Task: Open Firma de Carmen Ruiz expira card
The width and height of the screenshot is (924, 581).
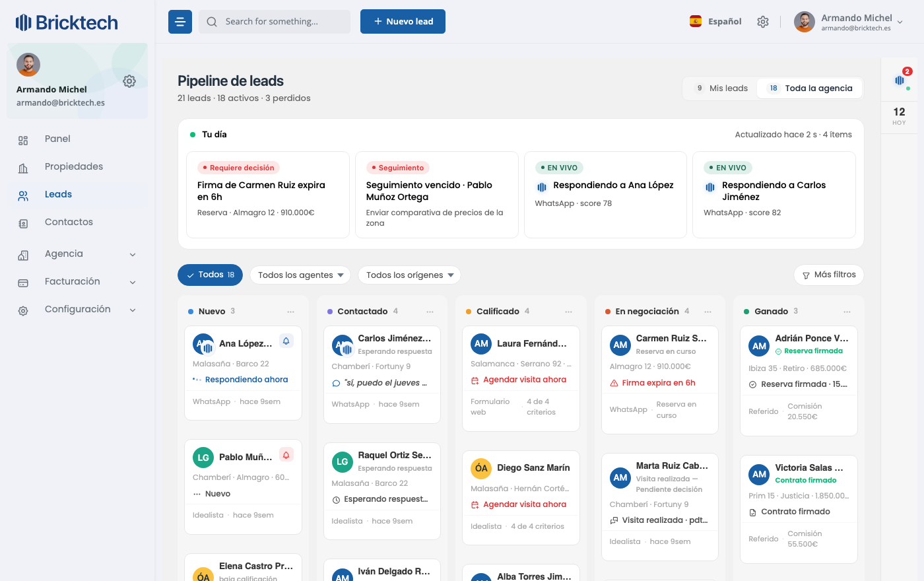Action: point(268,195)
